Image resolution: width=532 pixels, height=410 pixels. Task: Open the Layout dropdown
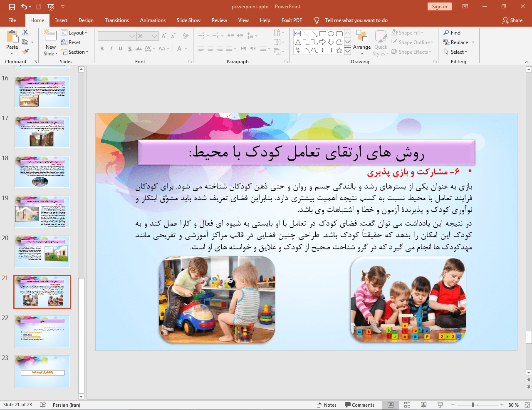(x=74, y=33)
